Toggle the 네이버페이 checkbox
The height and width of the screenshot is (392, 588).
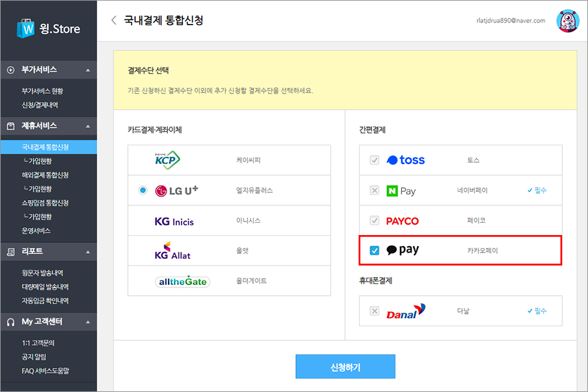(x=374, y=191)
